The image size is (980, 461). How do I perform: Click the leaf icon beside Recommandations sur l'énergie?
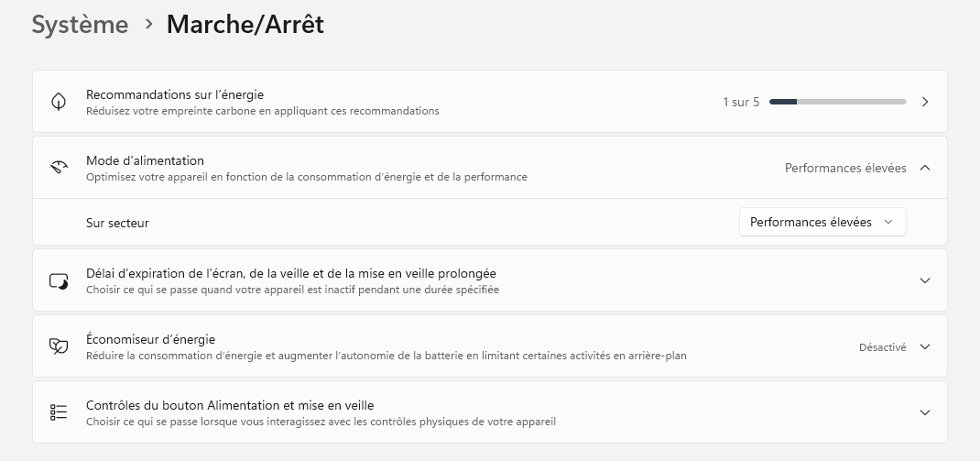[59, 102]
